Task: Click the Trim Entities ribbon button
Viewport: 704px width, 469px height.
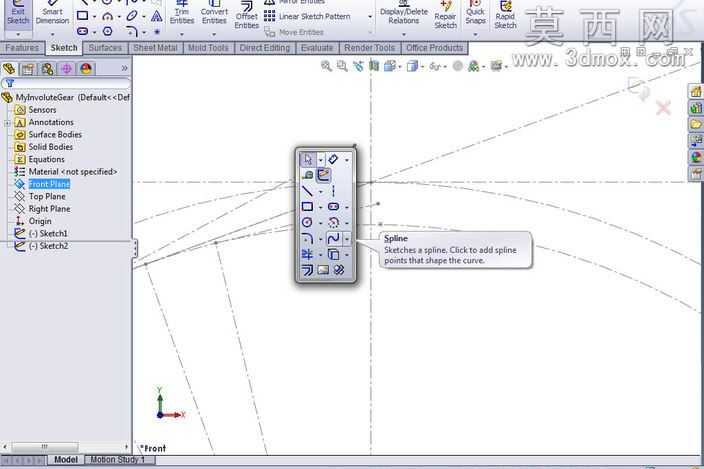Action: point(181,15)
